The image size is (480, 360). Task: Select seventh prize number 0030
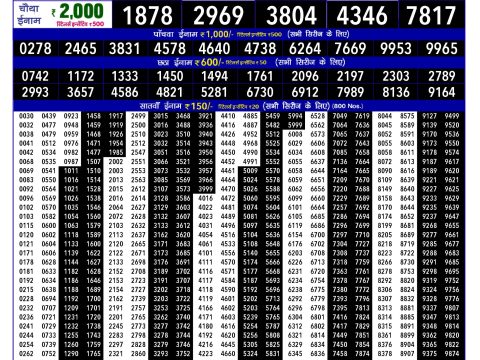pos(26,116)
